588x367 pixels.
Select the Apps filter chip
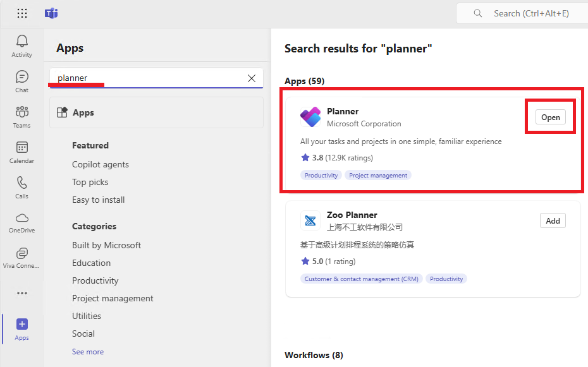[82, 112]
